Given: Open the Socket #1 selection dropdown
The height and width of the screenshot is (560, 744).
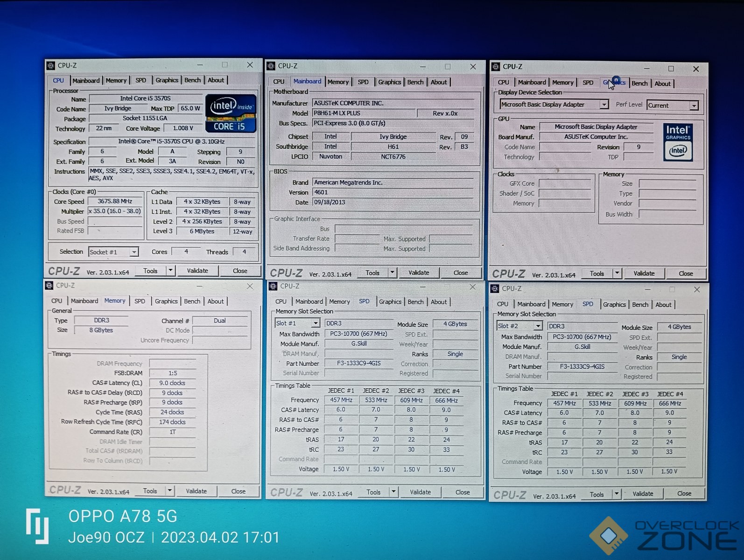Looking at the screenshot, I should 134,252.
